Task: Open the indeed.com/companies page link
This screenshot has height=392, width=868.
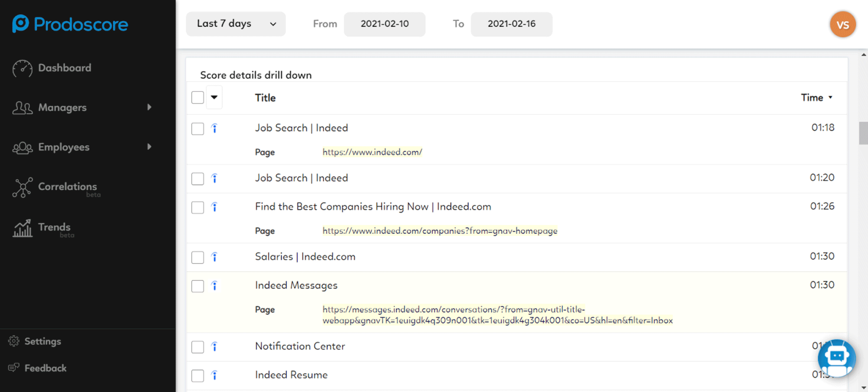Action: [440, 231]
